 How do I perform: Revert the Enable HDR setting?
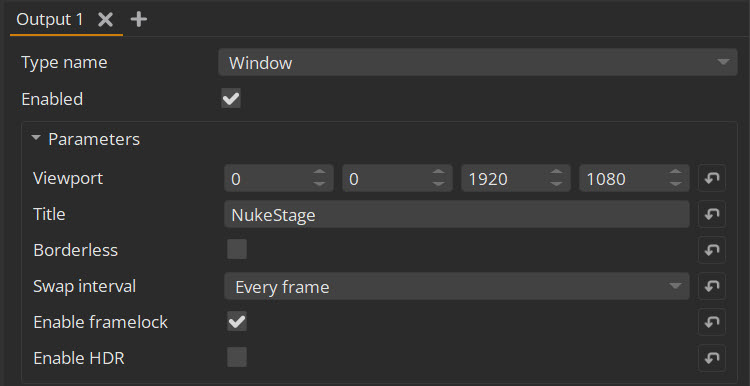point(712,358)
